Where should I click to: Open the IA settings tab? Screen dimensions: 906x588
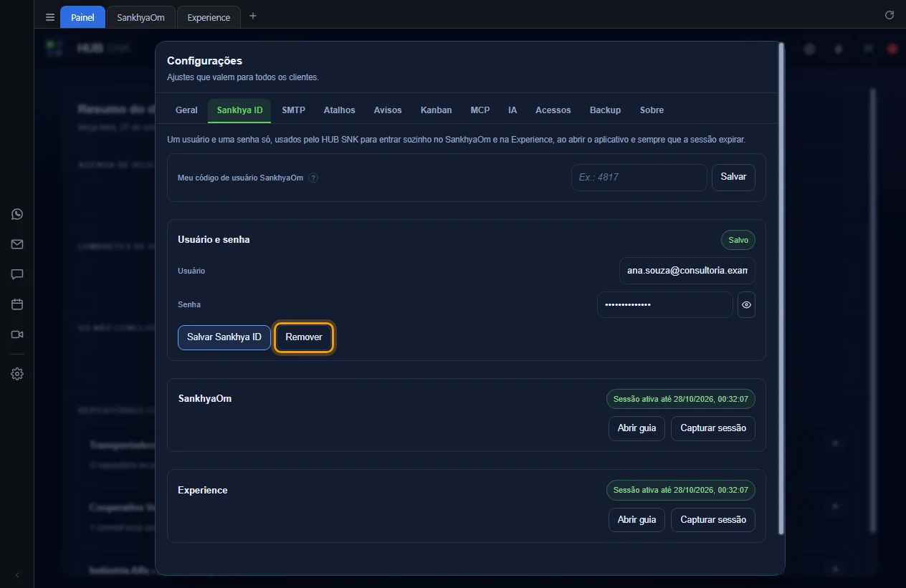pos(512,110)
